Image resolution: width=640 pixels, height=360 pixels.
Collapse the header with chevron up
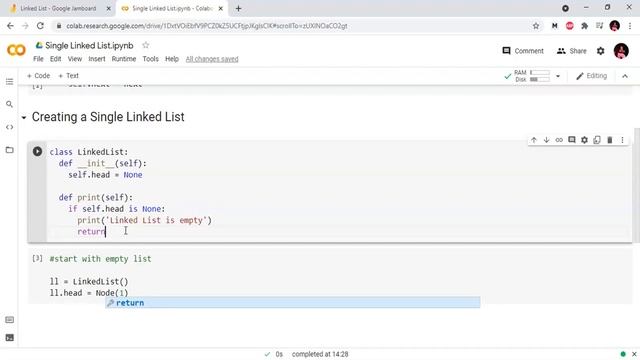pos(625,76)
